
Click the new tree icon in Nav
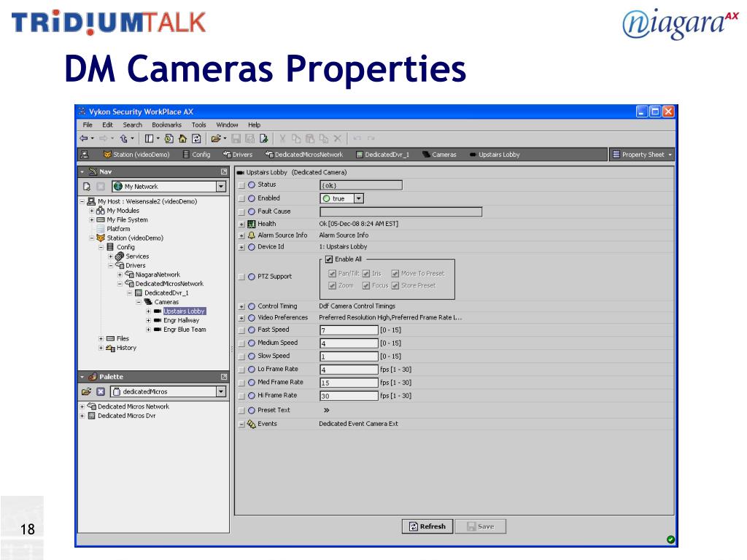[87, 187]
